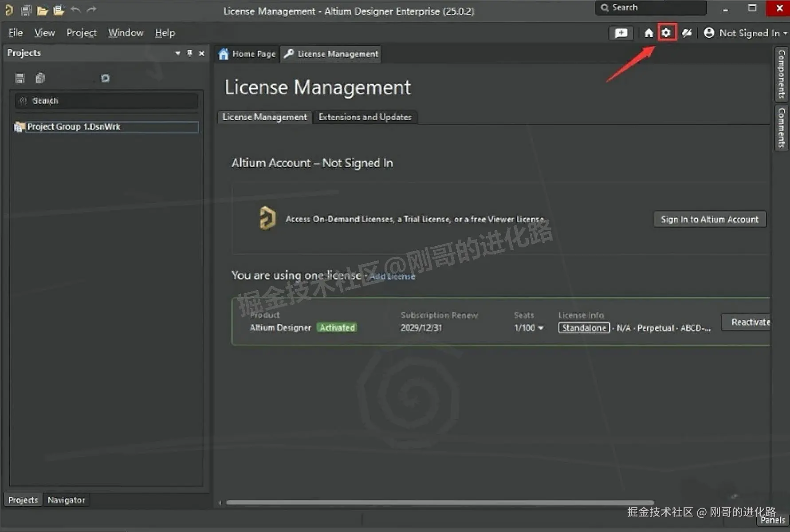Click the Altium logo icon in title bar
790x532 pixels.
8,10
